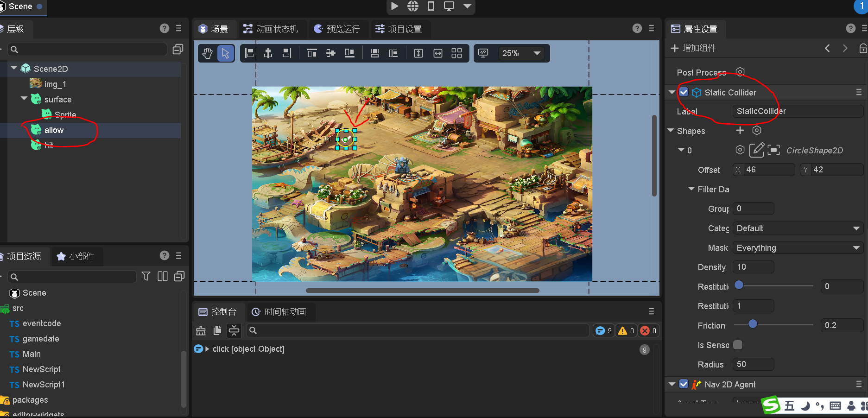Navigate back in the property panel
Screen dimensions: 868x418
point(827,48)
